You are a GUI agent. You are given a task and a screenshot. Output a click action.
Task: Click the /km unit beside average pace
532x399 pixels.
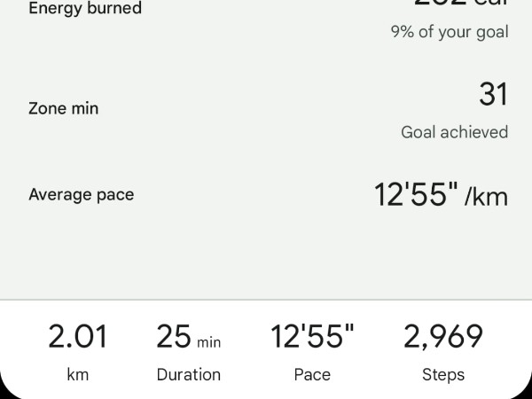point(487,195)
